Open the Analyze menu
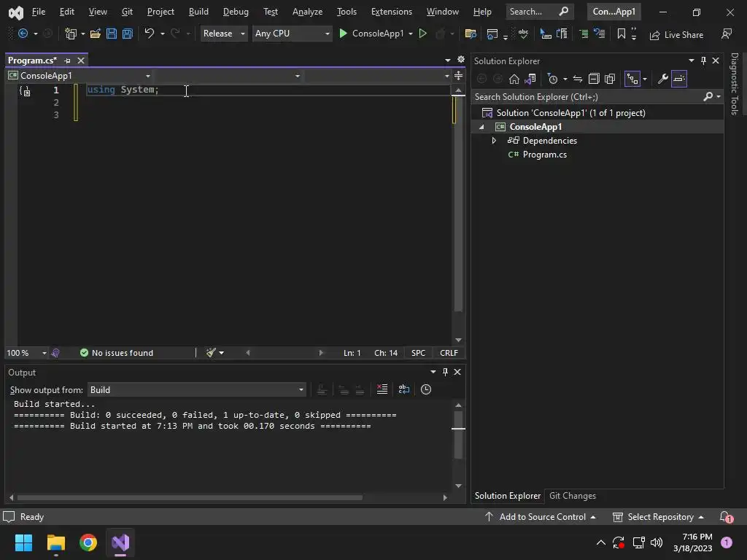This screenshot has height=560, width=747. click(307, 12)
